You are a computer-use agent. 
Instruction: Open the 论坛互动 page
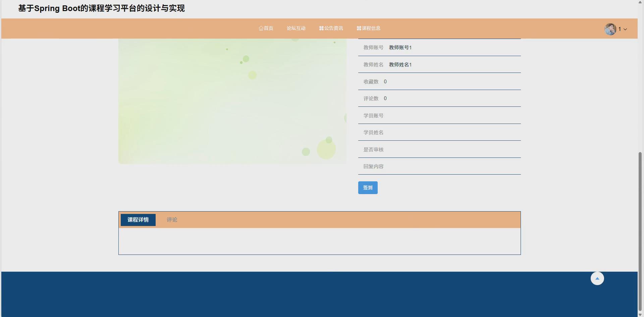[296, 28]
